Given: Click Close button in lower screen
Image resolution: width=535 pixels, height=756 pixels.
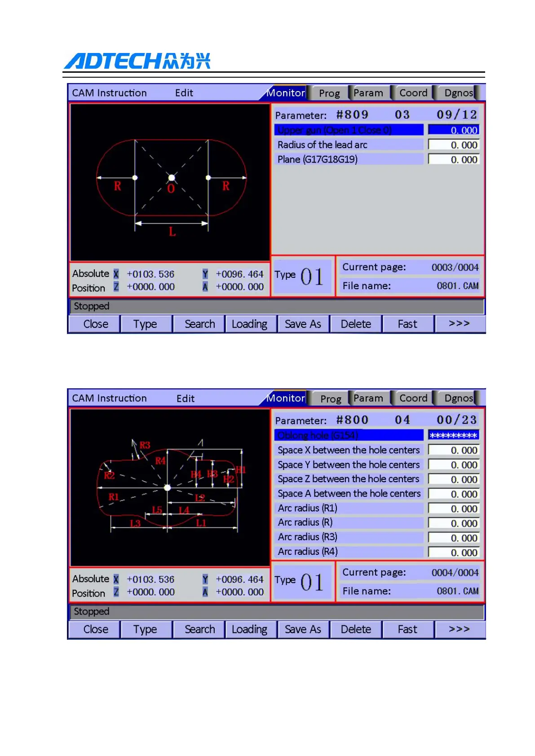Looking at the screenshot, I should coord(95,629).
